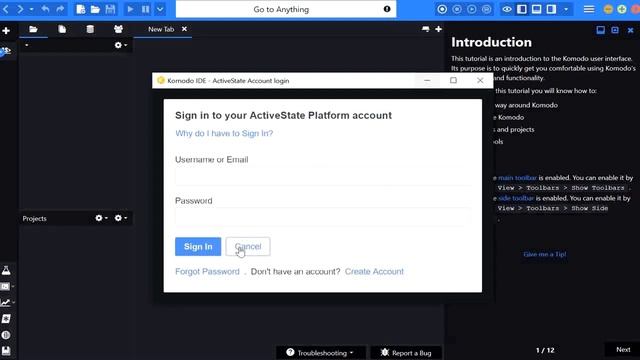Toggle the left pane visibility

(x=522, y=9)
